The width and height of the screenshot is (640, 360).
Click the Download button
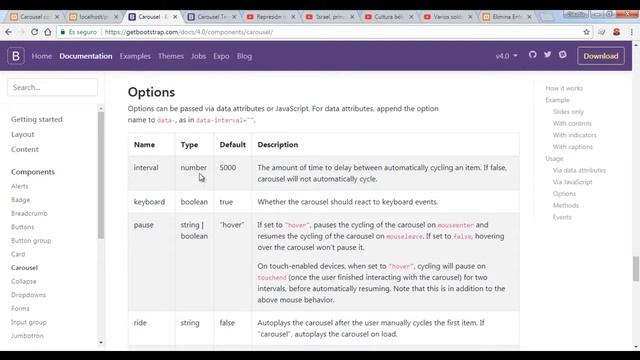600,56
